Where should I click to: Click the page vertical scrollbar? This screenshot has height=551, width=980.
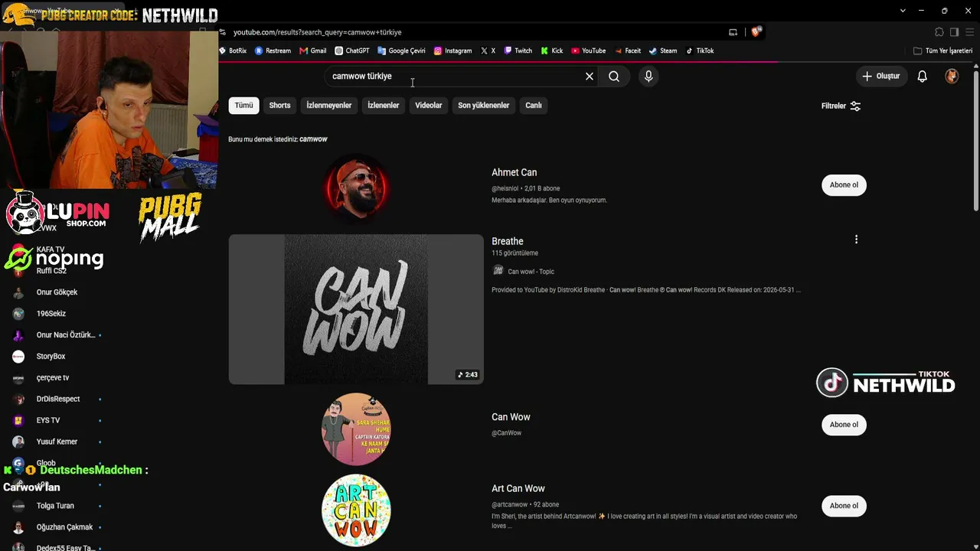point(975,142)
